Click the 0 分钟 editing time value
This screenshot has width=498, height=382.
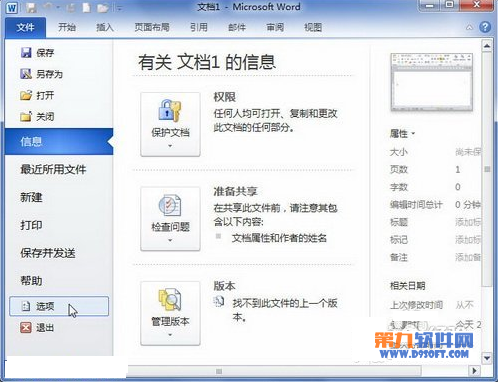coord(468,205)
